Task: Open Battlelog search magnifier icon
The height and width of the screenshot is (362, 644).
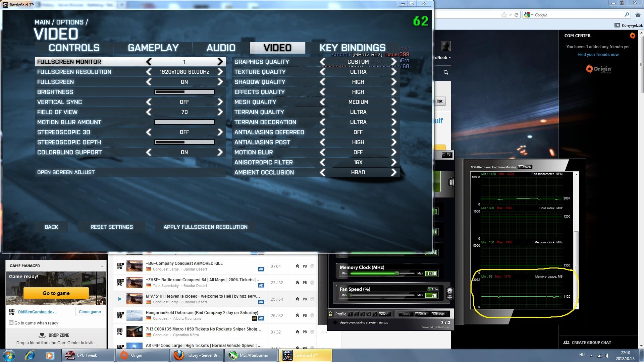Action: [446, 72]
